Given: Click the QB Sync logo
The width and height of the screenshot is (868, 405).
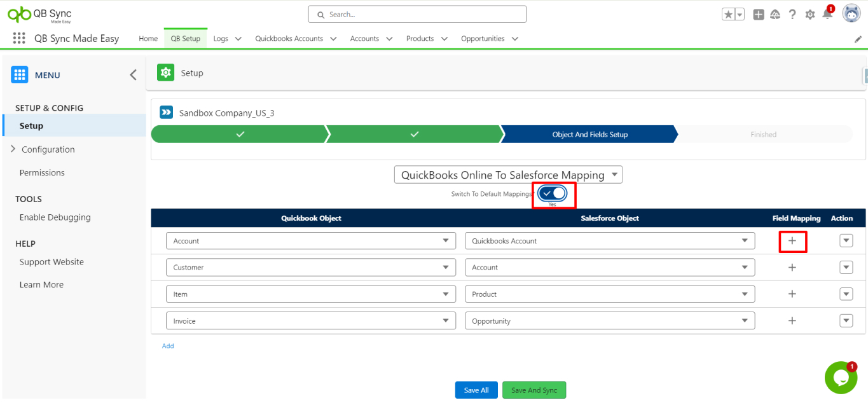Looking at the screenshot, I should pos(41,14).
